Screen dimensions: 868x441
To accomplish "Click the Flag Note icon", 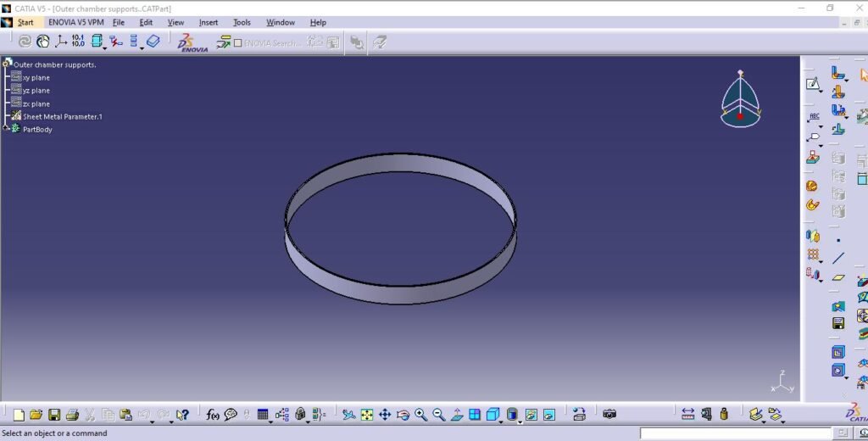I will (813, 137).
